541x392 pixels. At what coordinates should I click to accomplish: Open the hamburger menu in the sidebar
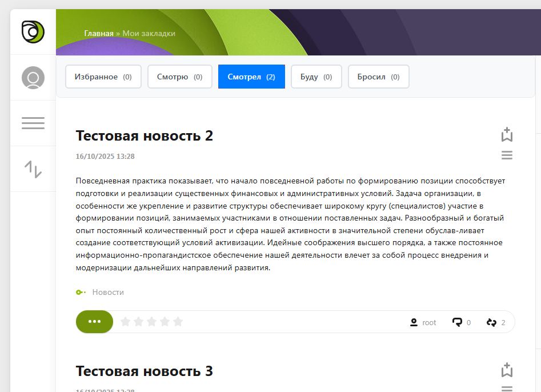tap(33, 123)
